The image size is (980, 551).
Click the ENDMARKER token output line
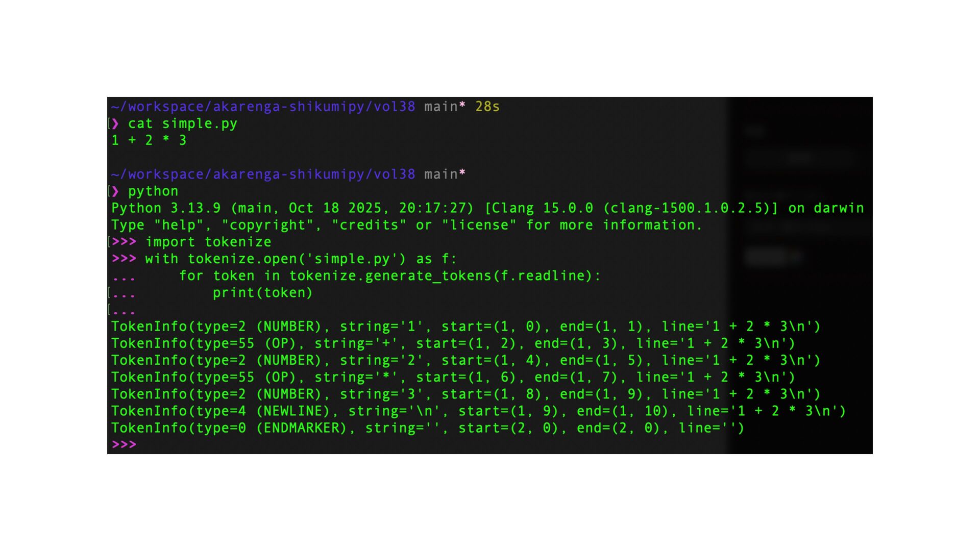tap(428, 428)
